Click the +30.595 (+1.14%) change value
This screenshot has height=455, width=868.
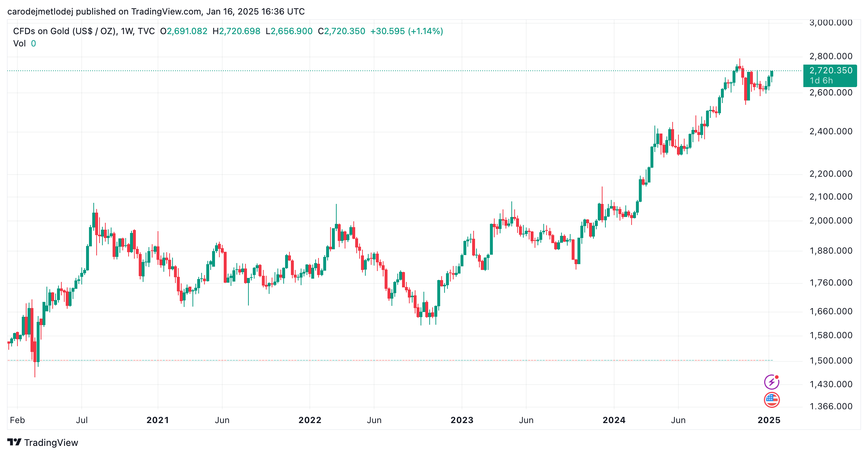(x=407, y=31)
